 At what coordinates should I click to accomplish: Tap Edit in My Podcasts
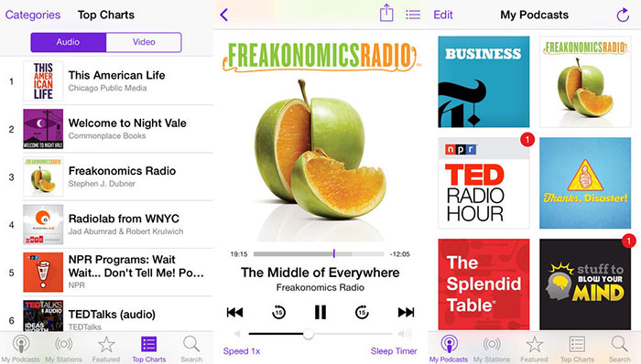(443, 16)
